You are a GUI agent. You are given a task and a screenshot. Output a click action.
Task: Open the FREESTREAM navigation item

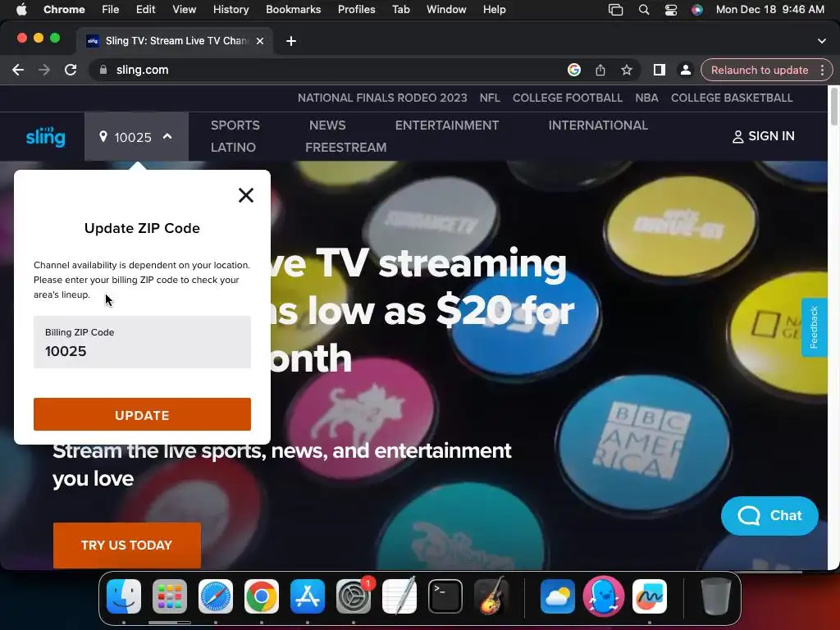point(345,148)
